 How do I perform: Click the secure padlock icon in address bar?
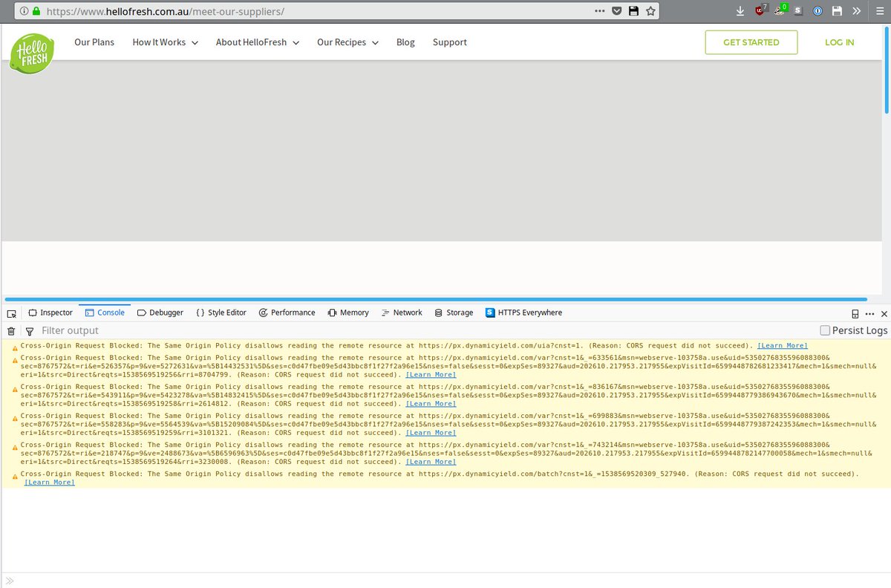36,12
